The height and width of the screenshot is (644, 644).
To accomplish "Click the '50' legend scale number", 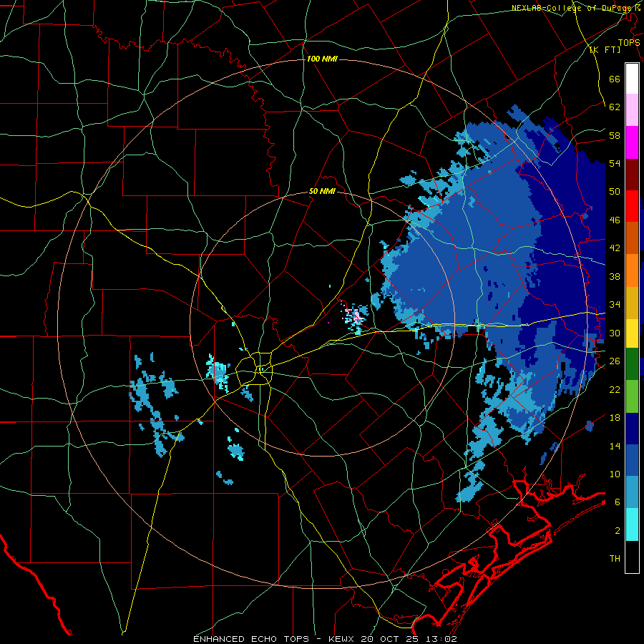I will tap(615, 192).
